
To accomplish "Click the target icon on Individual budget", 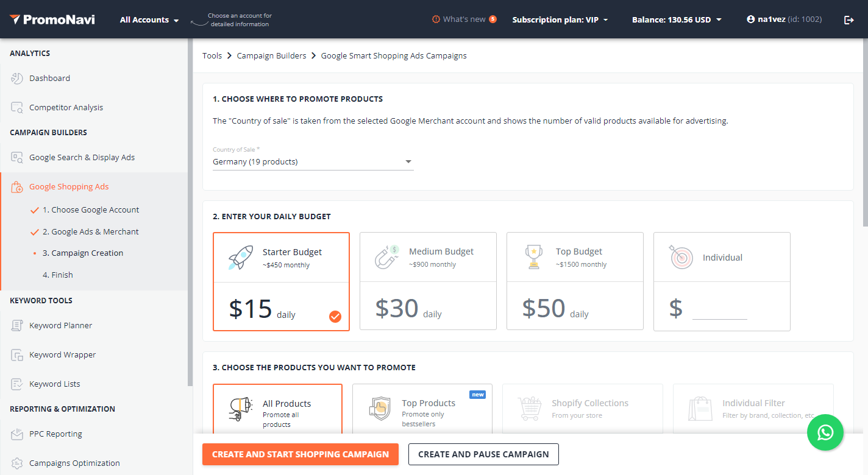I will (x=681, y=257).
